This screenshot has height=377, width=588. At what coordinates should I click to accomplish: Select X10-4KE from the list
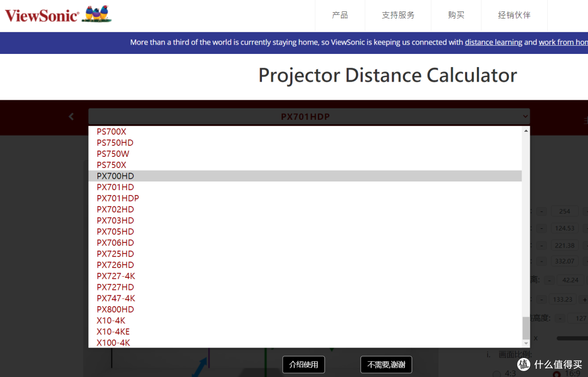coord(305,332)
